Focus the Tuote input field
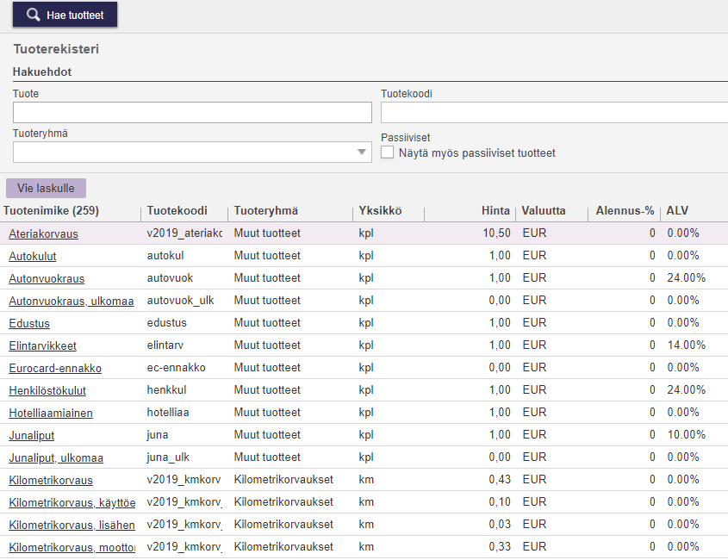Image resolution: width=728 pixels, height=560 pixels. (x=192, y=113)
